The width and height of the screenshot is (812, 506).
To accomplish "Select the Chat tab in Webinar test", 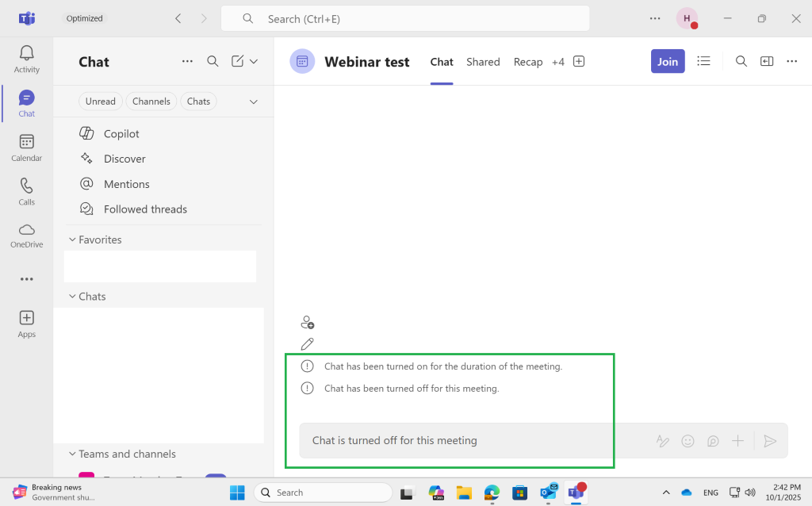I will [441, 62].
